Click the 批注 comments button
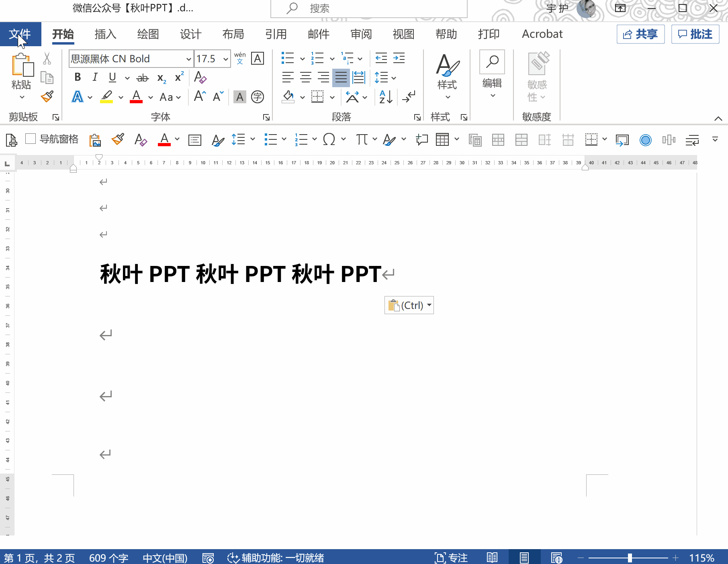 coord(695,34)
